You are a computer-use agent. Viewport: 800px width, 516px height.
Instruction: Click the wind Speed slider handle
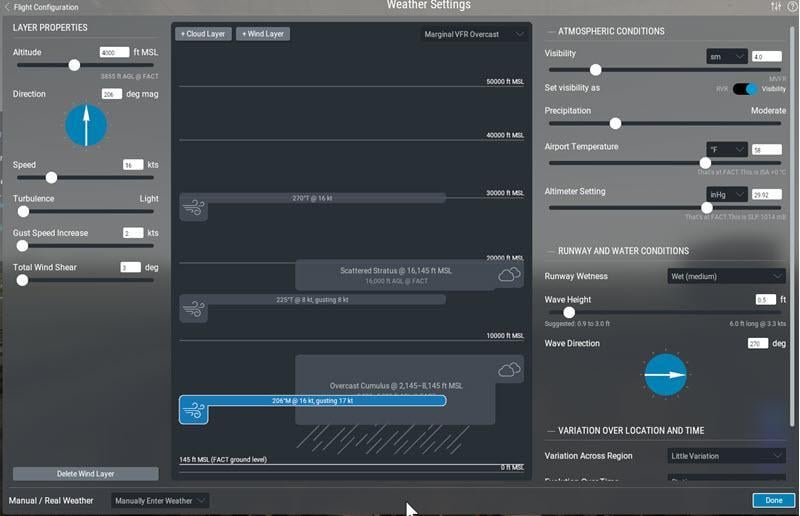coord(51,178)
